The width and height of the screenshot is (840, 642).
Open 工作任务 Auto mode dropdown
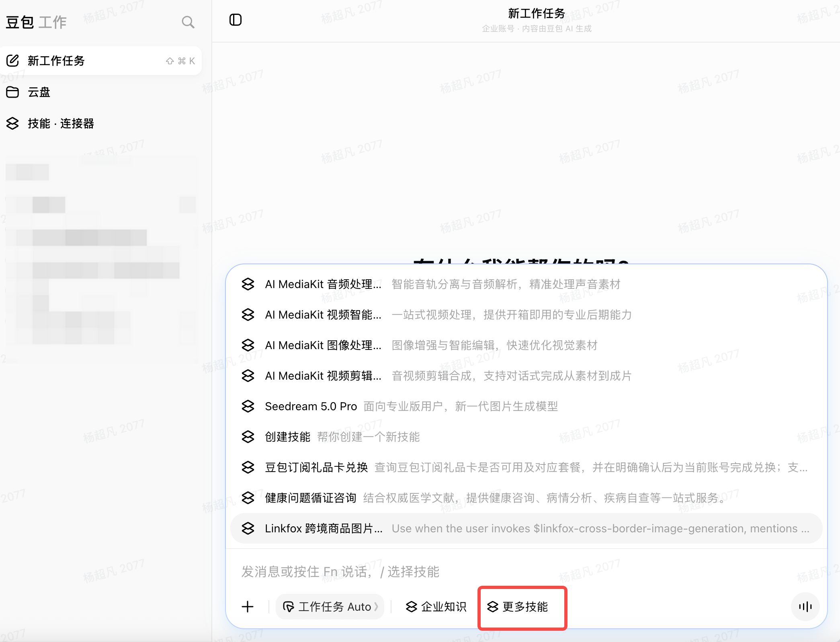click(330, 607)
